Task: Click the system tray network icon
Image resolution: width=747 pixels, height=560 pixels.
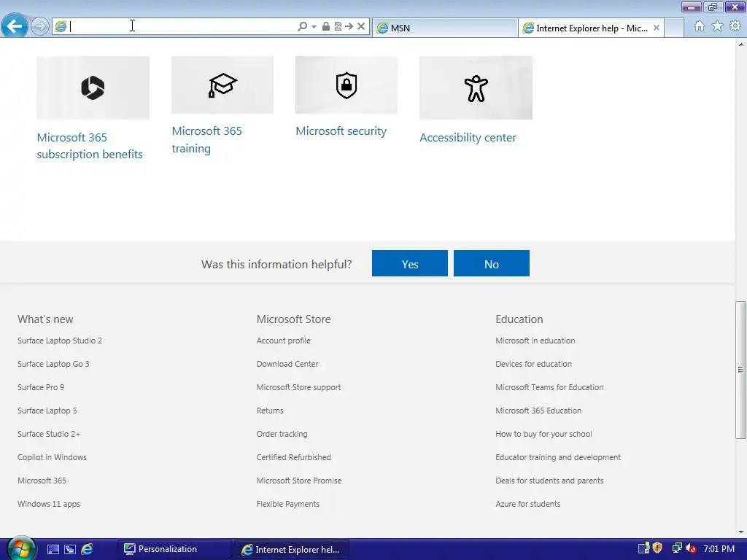Action: [677, 548]
